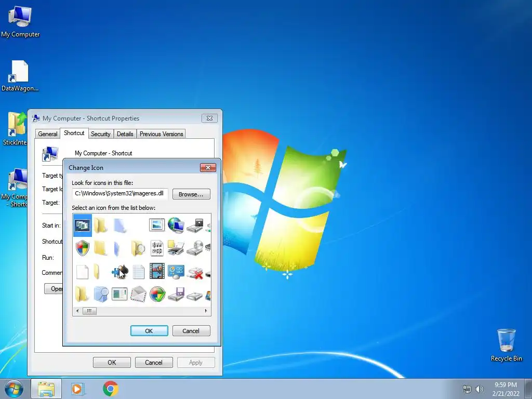Confirm with OK in Change Icon dialog
Viewport: 532px width, 399px height.
pos(149,331)
